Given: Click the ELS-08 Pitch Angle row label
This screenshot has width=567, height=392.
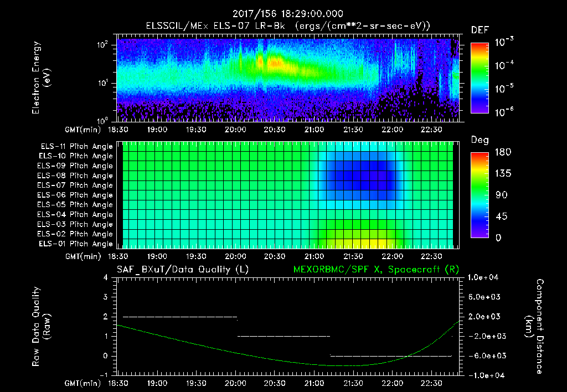Looking at the screenshot, I should pos(75,176).
